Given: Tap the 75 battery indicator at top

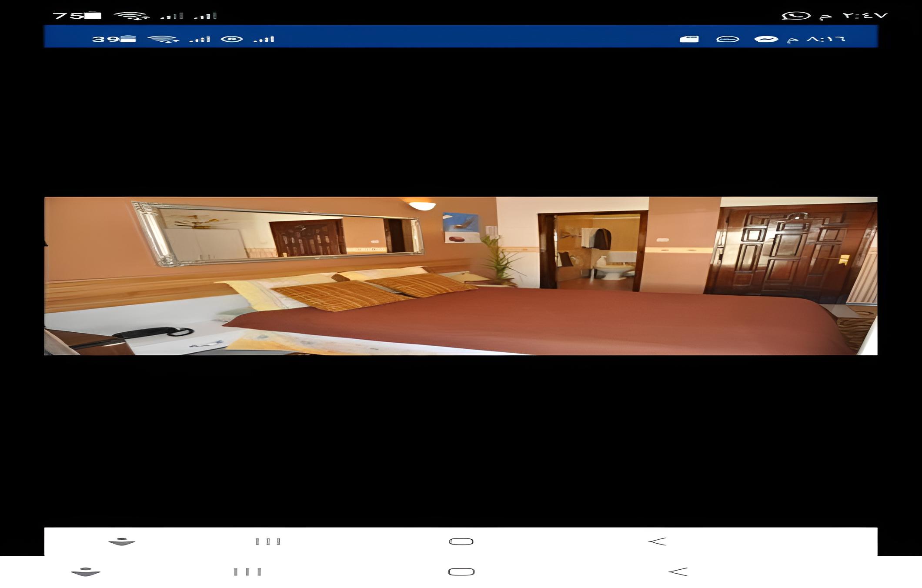Looking at the screenshot, I should coord(77,16).
